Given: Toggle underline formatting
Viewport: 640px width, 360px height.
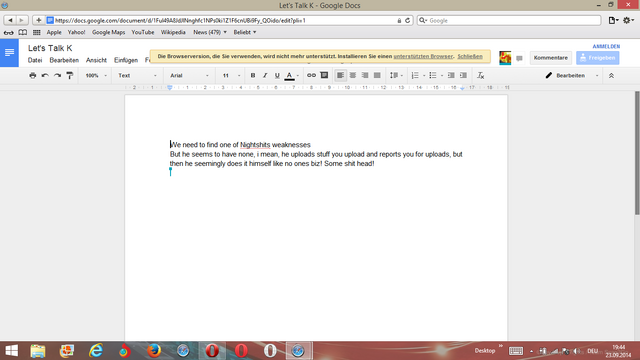Looking at the screenshot, I should tap(277, 76).
